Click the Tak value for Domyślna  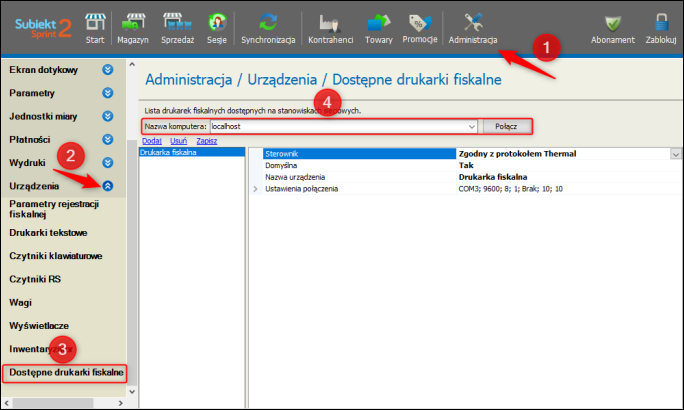(x=466, y=165)
